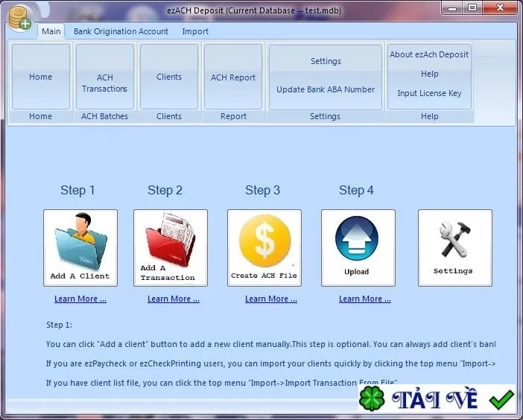The width and height of the screenshot is (523, 420).
Task: Click the text line starting 'You can click "Add a client"'
Action: pyautogui.click(x=270, y=344)
